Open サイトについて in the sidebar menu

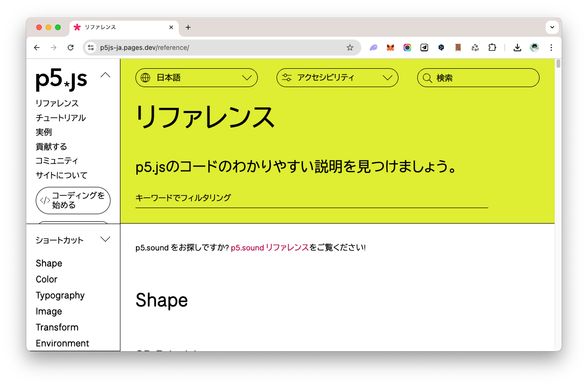tap(62, 175)
